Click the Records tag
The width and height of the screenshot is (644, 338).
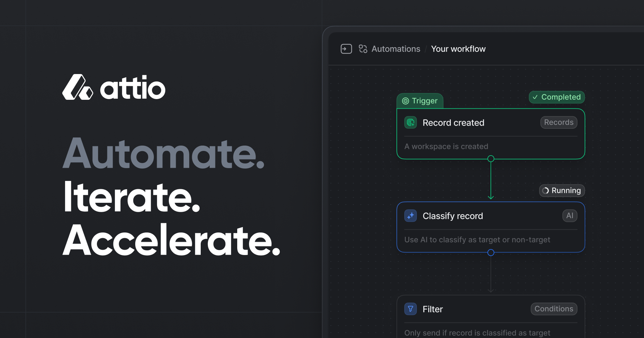coord(558,122)
